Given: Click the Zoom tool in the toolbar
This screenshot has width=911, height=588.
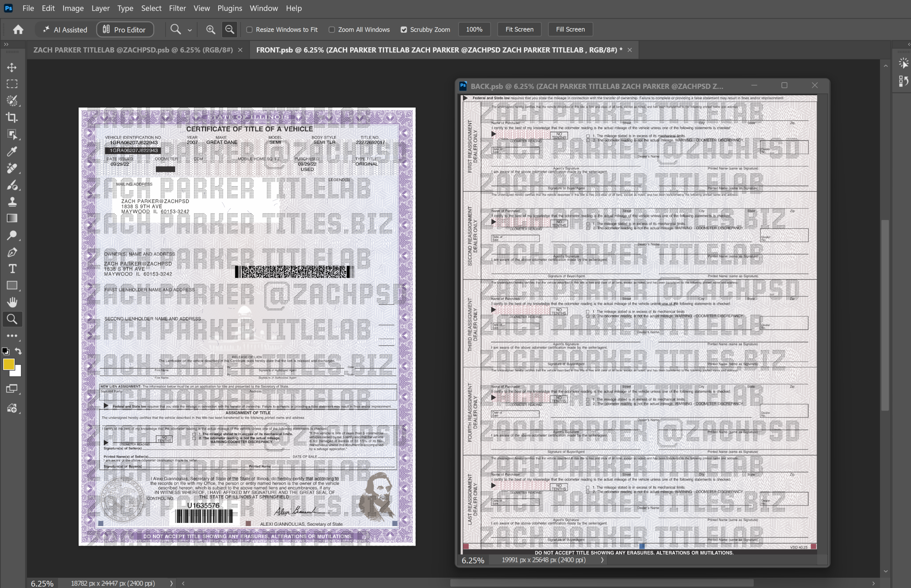Looking at the screenshot, I should pos(12,319).
